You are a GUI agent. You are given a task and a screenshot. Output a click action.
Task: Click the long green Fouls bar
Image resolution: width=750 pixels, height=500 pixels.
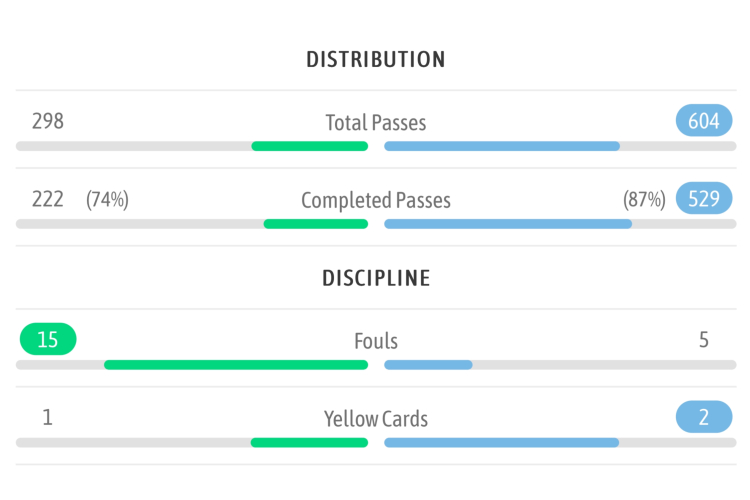coord(236,365)
